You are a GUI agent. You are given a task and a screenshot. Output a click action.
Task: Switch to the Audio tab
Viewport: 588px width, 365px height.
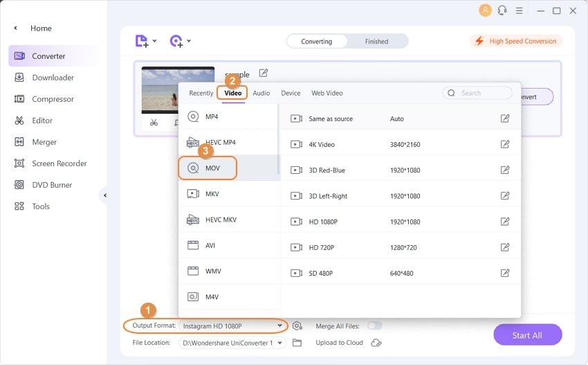[x=261, y=93]
